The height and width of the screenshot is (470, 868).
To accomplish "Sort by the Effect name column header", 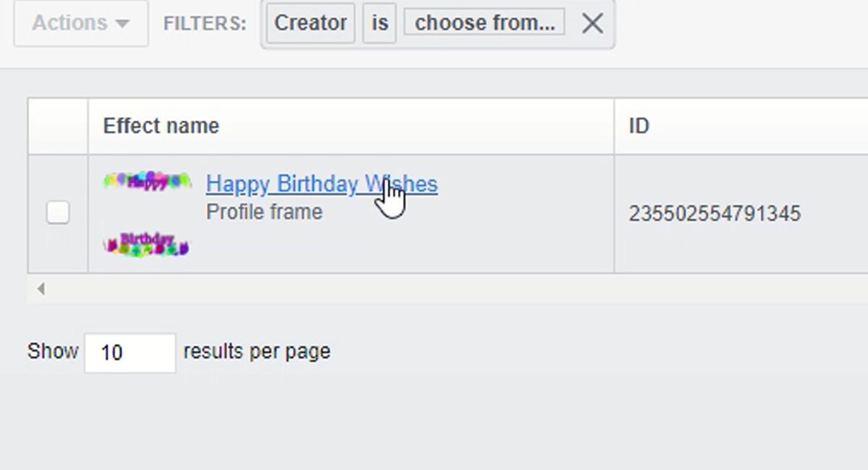I will click(x=161, y=126).
